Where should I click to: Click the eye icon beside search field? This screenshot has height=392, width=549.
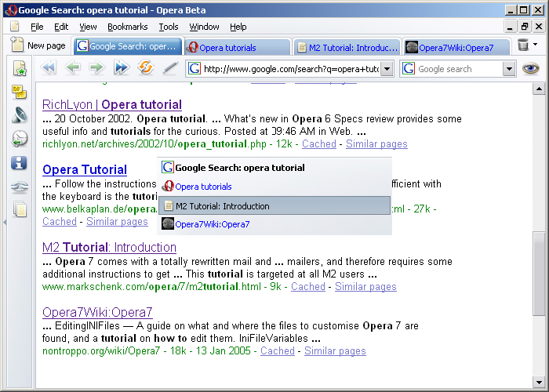coord(532,68)
